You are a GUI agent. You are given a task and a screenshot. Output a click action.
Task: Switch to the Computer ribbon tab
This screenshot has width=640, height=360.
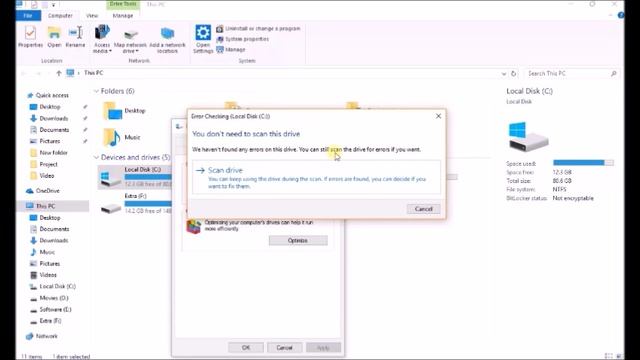click(60, 16)
